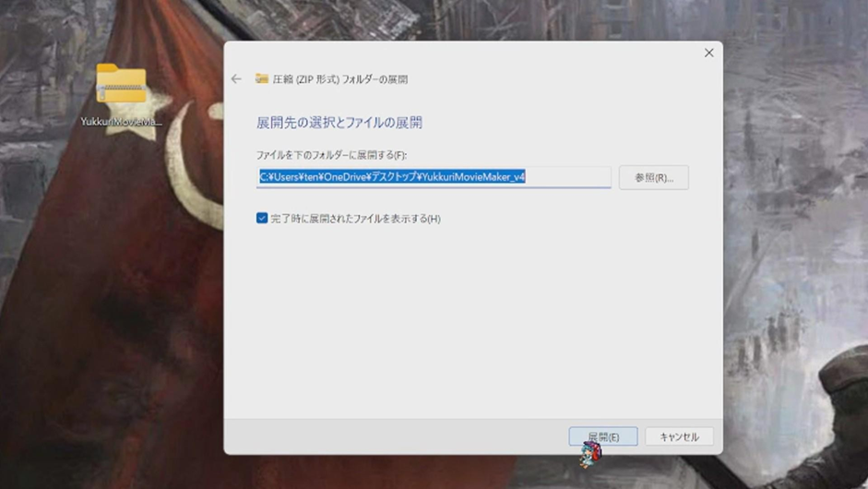The height and width of the screenshot is (489, 868).
Task: Open the 参照(R)... browse folder picker
Action: 653,177
